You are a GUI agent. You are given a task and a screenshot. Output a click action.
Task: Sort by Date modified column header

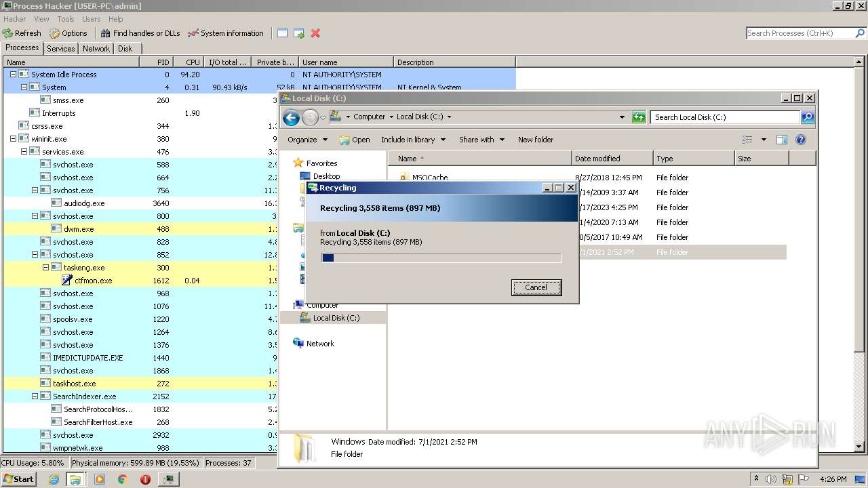tap(612, 159)
